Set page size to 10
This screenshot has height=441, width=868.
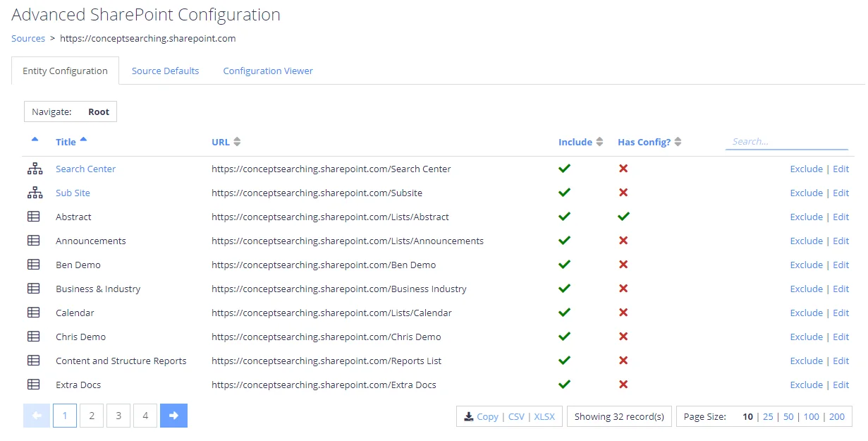click(x=747, y=417)
